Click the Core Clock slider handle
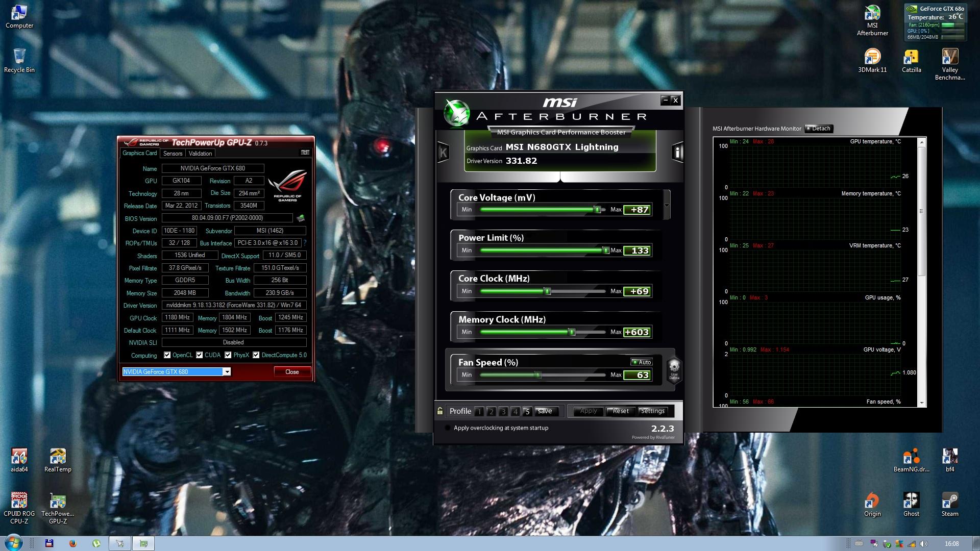The image size is (980, 551). coord(548,291)
